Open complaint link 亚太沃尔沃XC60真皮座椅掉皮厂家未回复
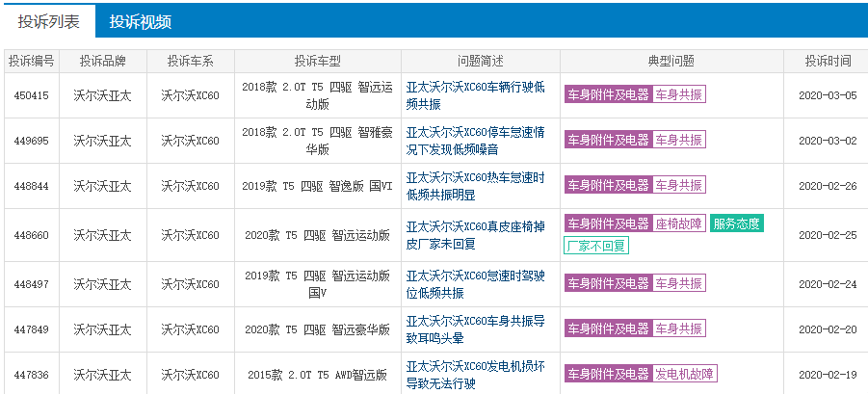Image resolution: width=868 pixels, height=394 pixels. click(x=476, y=235)
